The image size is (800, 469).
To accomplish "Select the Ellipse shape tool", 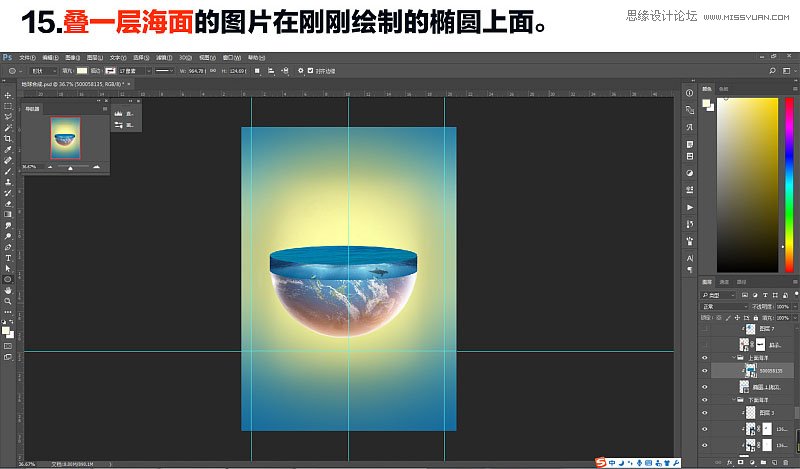I will coord(8,279).
